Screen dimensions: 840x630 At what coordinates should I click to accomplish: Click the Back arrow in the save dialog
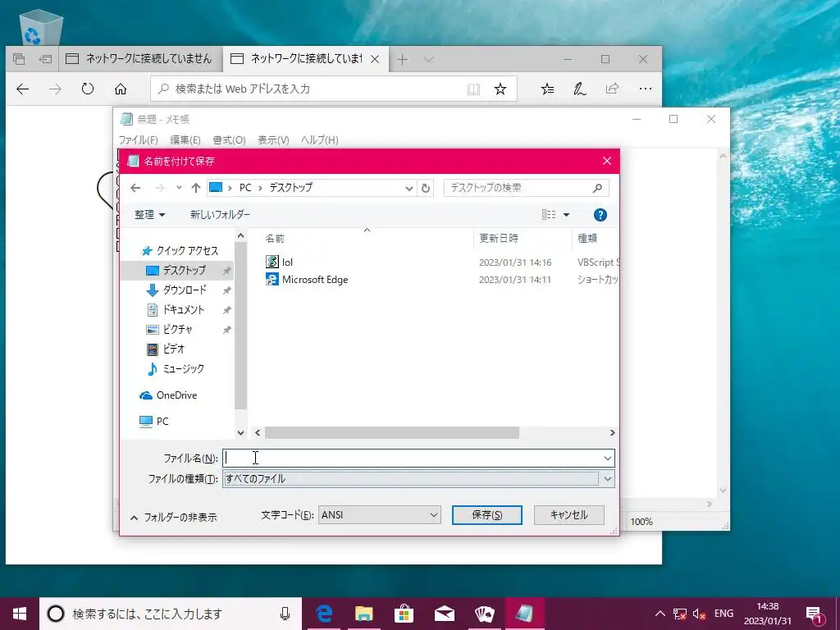(135, 188)
